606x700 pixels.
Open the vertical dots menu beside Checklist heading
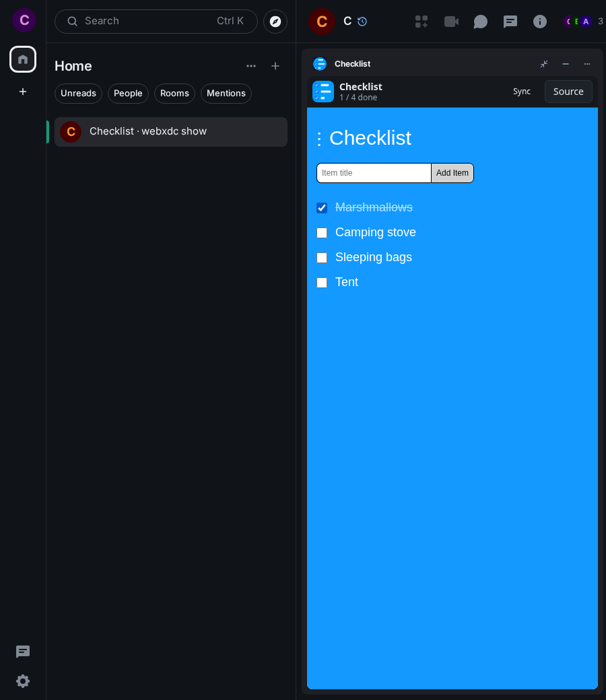(x=319, y=139)
